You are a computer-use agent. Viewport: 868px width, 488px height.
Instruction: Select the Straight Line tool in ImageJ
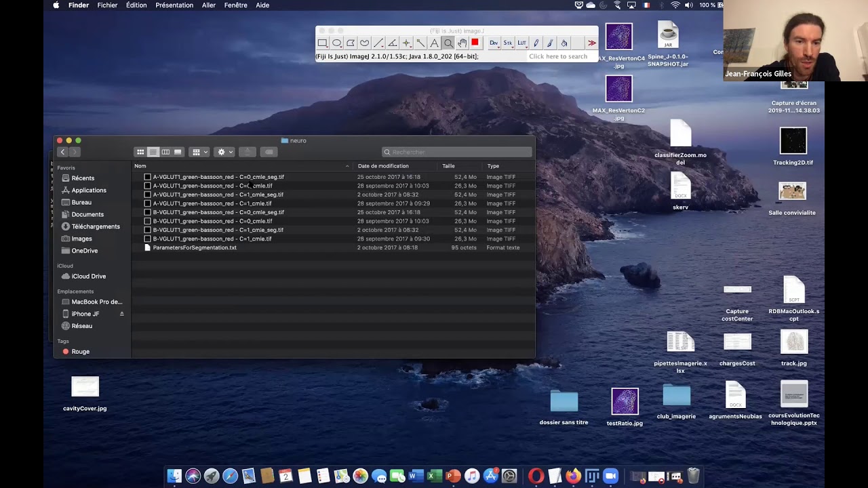(x=378, y=43)
